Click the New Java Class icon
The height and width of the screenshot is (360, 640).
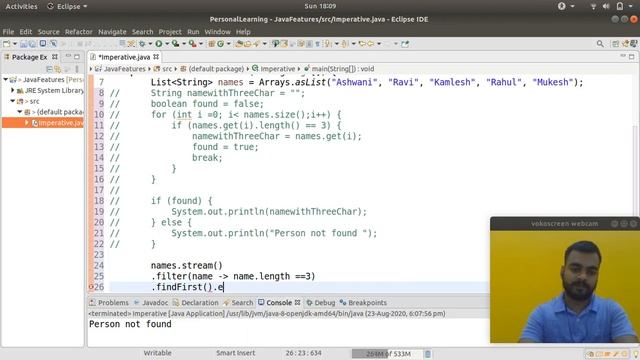[x=220, y=44]
